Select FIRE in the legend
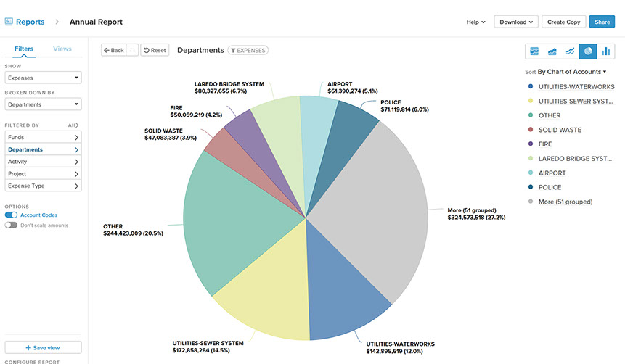The height and width of the screenshot is (364, 625). [x=545, y=144]
